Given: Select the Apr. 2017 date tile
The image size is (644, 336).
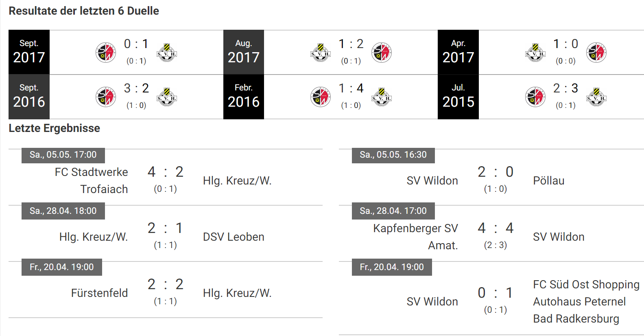Looking at the screenshot, I should click(458, 52).
